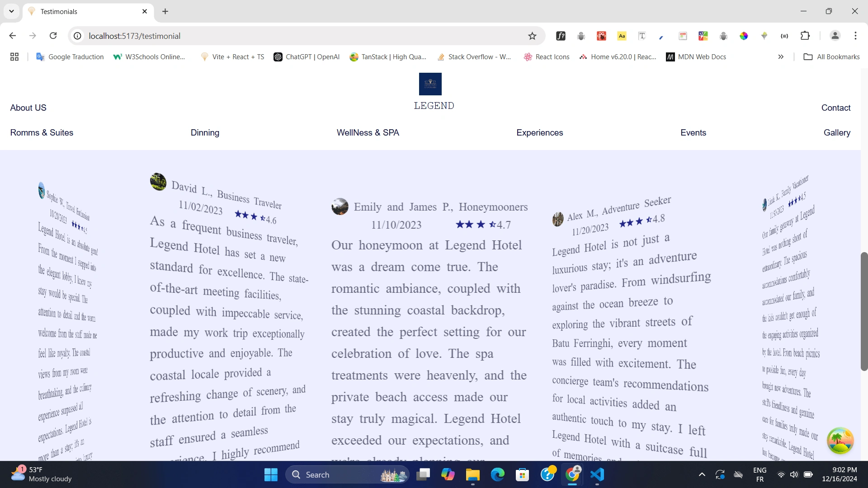Reload the testimonial page

click(53, 36)
